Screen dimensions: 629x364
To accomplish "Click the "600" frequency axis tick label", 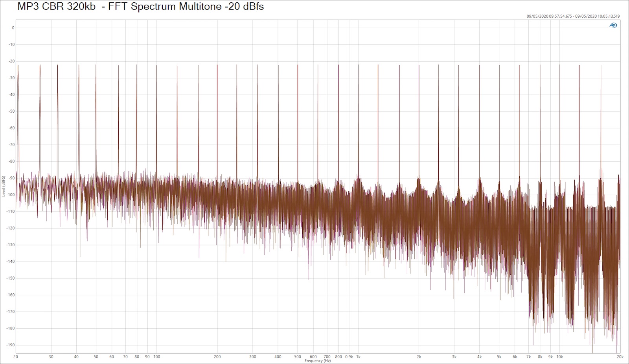I will [x=313, y=357].
